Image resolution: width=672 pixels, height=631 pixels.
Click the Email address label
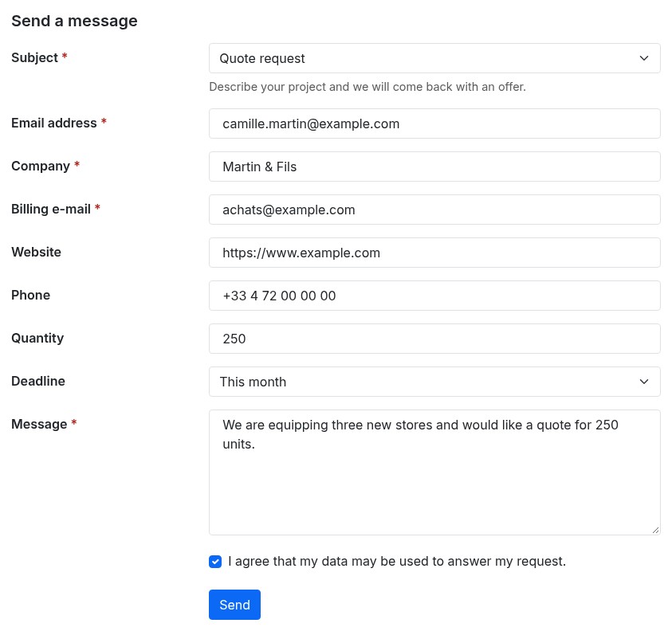[x=54, y=123]
